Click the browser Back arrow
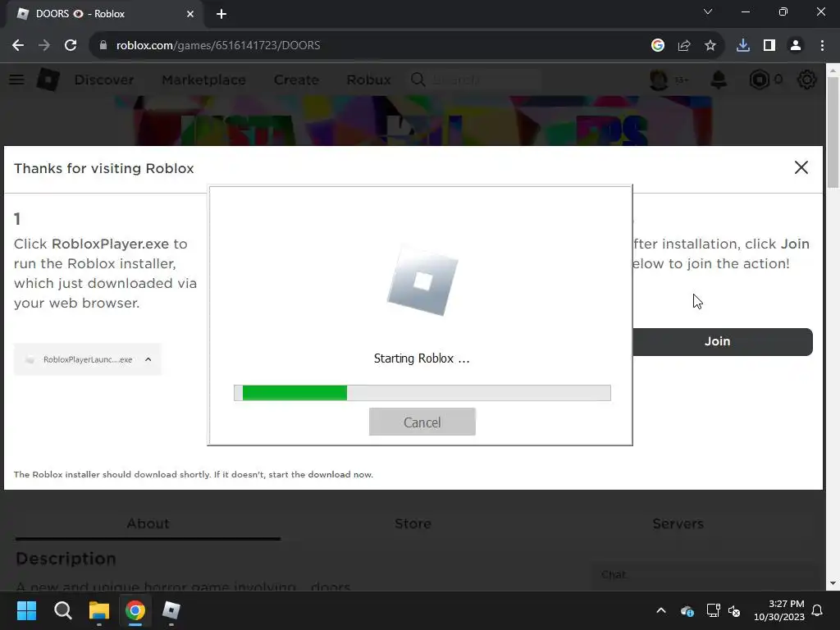This screenshot has width=840, height=630. (x=18, y=46)
